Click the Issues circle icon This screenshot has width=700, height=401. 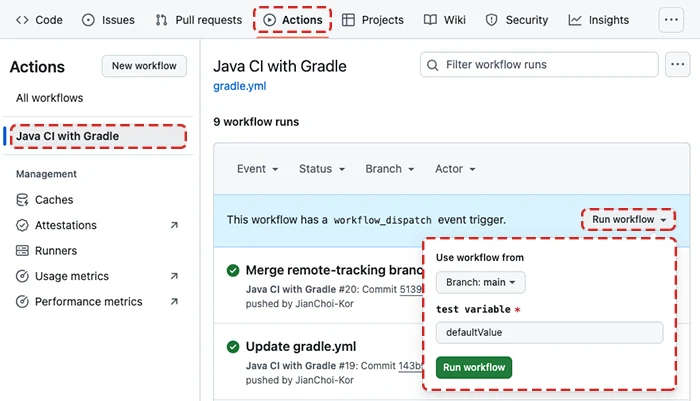pyautogui.click(x=88, y=20)
